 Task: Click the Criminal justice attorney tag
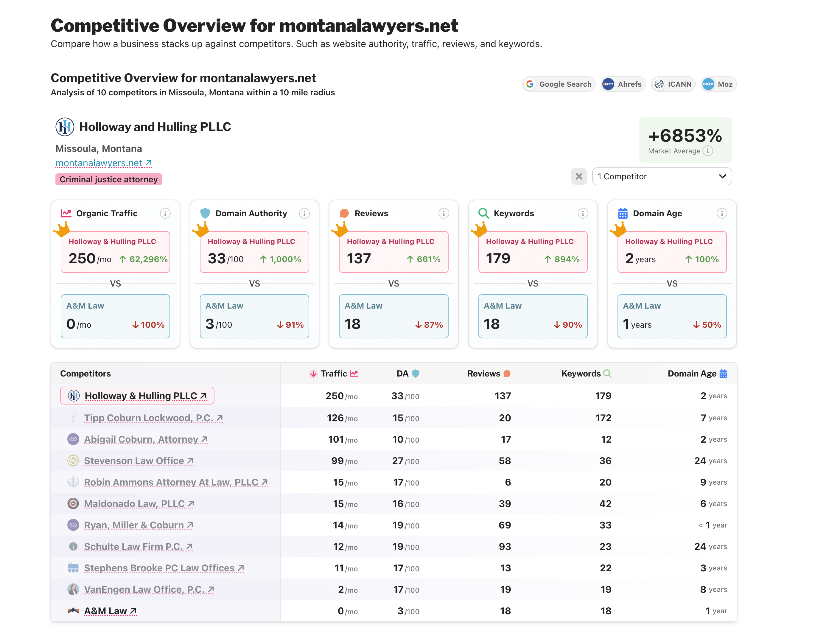(108, 180)
